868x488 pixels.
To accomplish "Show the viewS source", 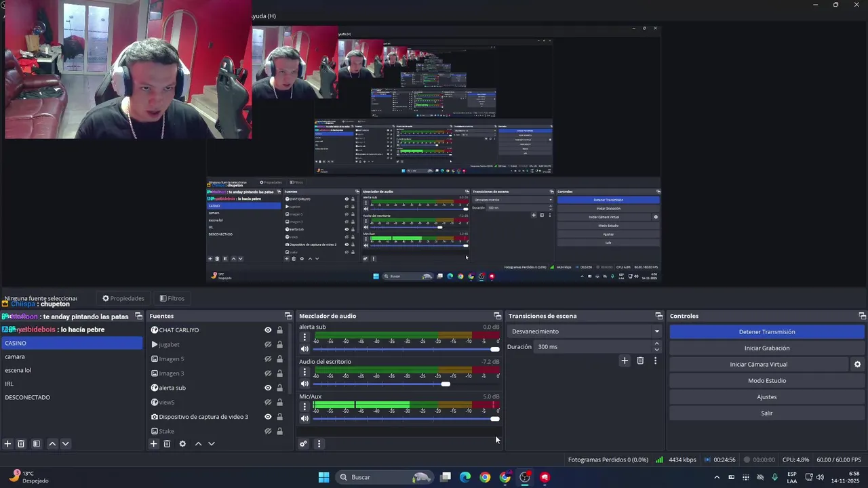I will click(268, 403).
